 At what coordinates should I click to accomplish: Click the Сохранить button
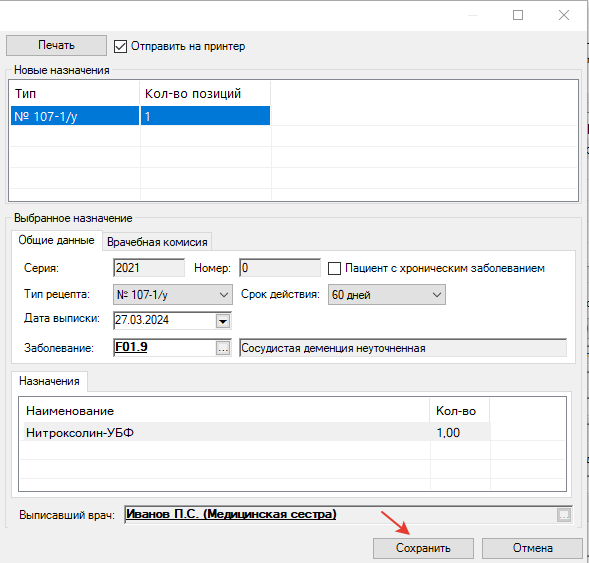pyautogui.click(x=423, y=548)
